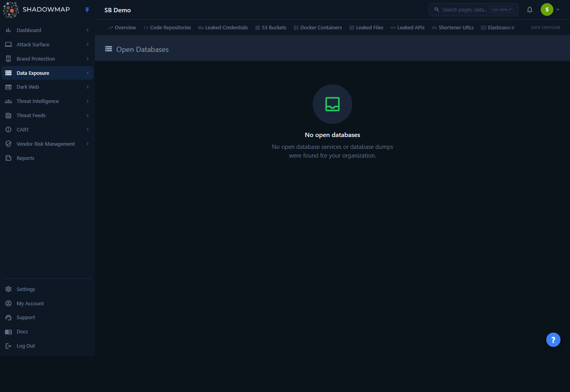Open the Shortener URLs tab
Screen dimensions: 570x392
click(453, 28)
